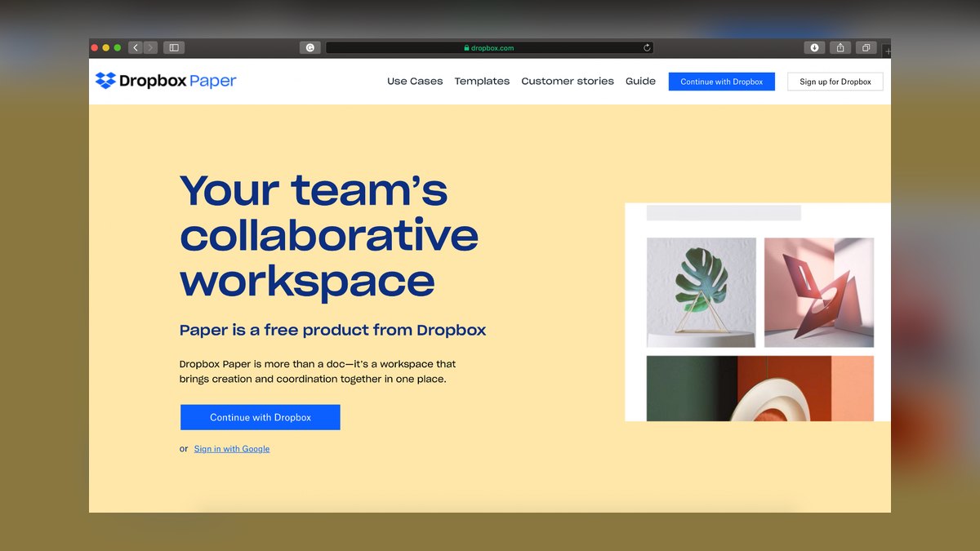980x551 pixels.
Task: Click the monstera leaf image thumbnail
Action: [702, 292]
